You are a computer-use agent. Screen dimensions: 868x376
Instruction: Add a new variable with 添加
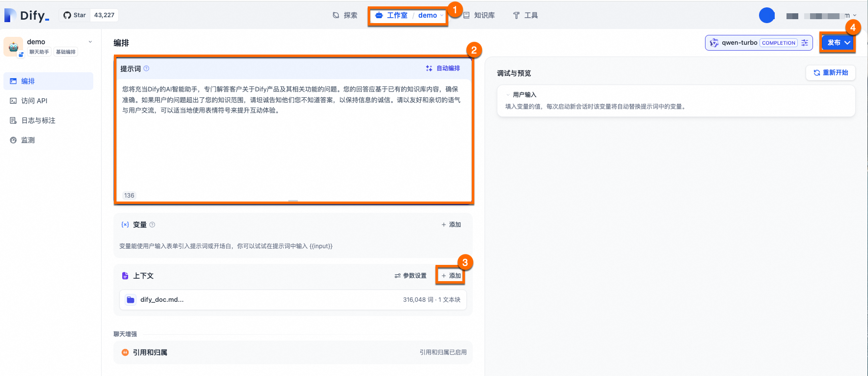pos(451,225)
